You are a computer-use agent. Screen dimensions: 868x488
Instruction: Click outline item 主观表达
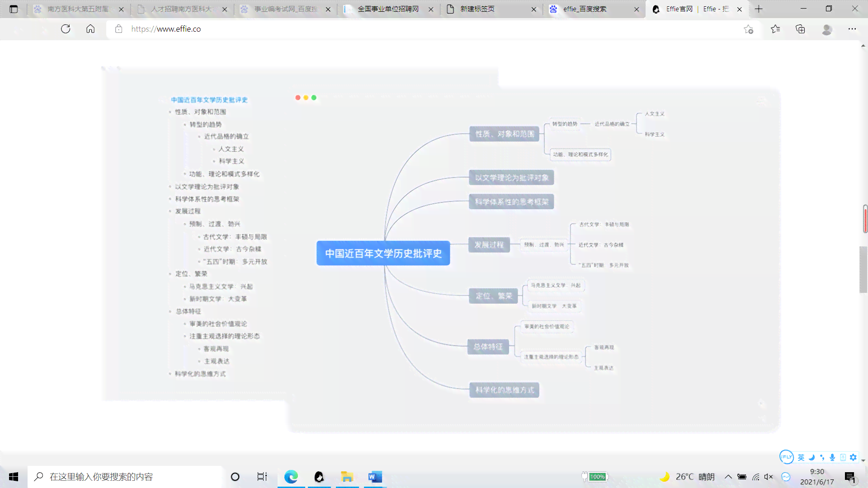click(x=217, y=361)
